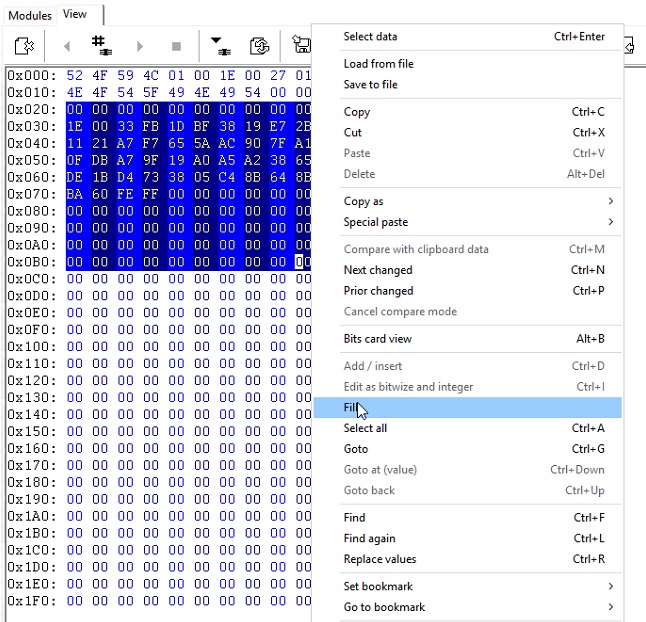Click the 0x100: address label
The height and width of the screenshot is (622, 646).
click(x=31, y=346)
